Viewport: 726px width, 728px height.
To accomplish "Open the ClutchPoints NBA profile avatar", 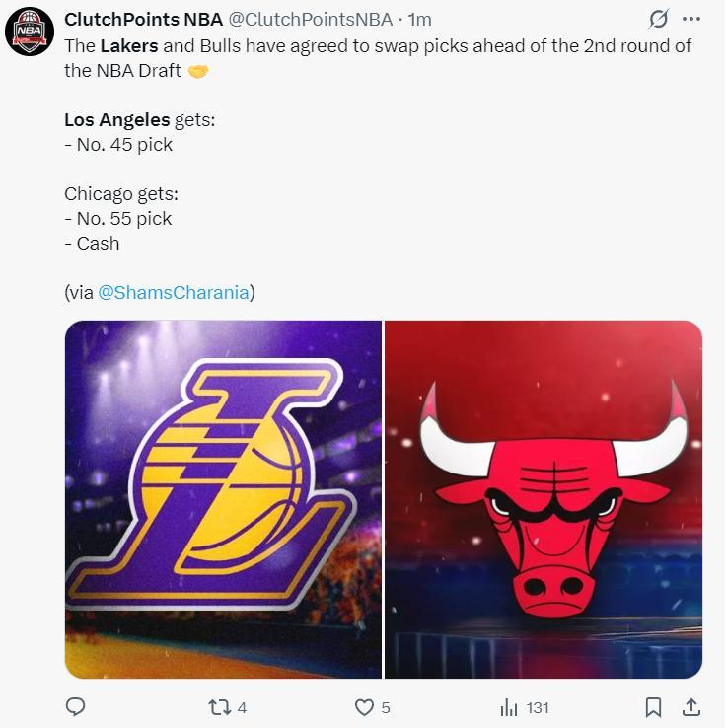I will tap(29, 32).
